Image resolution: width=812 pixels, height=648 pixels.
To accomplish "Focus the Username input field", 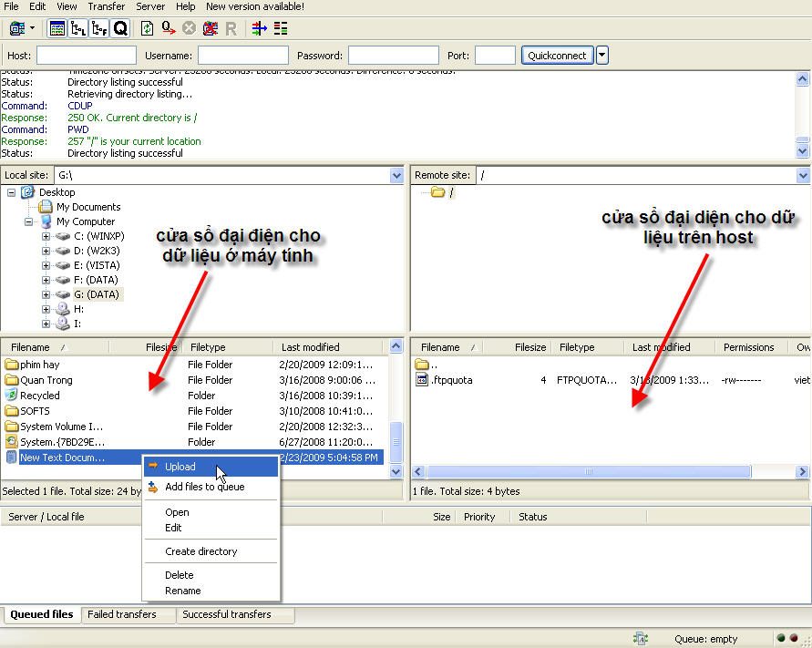I will coord(243,56).
